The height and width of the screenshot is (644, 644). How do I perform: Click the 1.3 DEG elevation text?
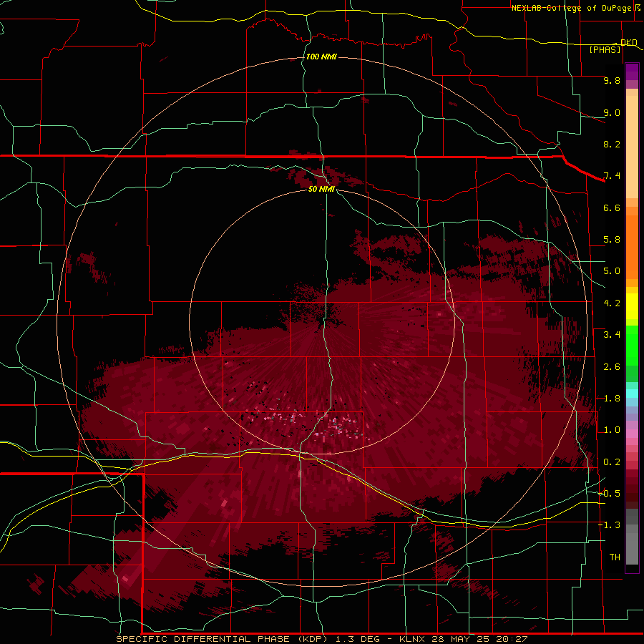point(357,639)
